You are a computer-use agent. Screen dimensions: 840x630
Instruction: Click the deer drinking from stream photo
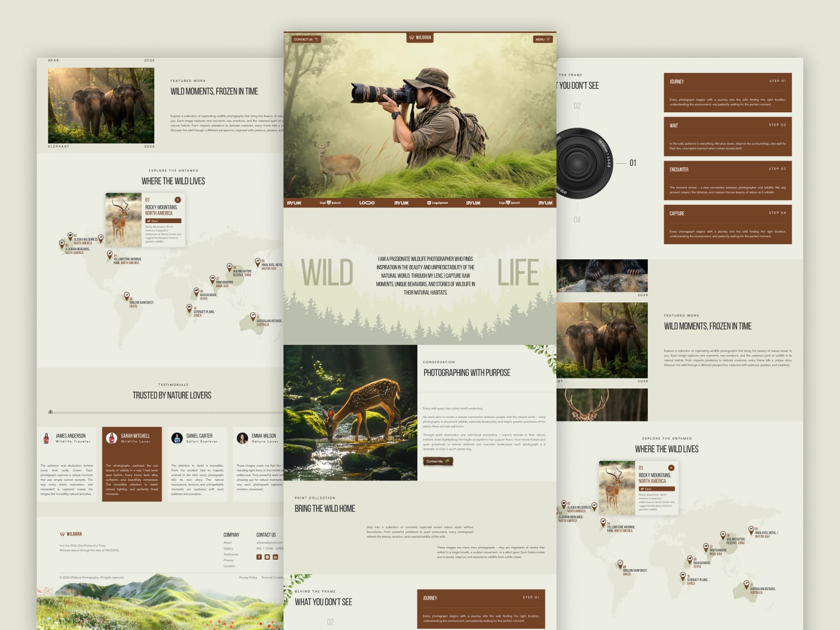click(x=350, y=413)
